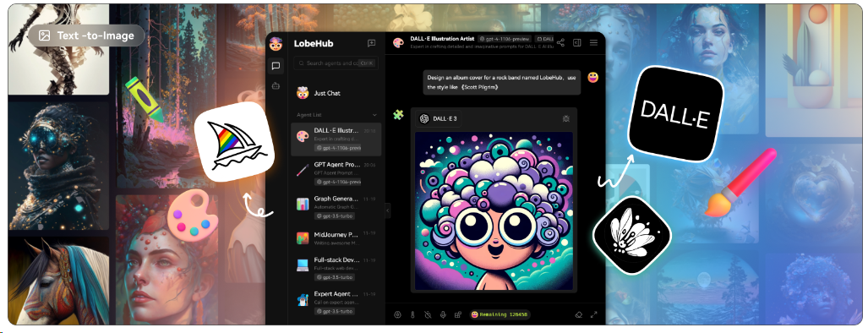Toggle the crossed-out history timer icon
The image size is (868, 333).
(428, 314)
